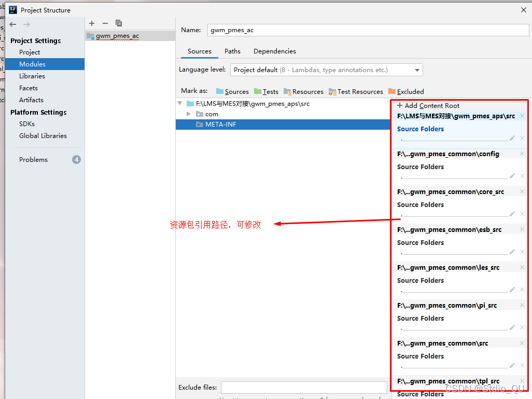Viewport: 532px width, 399px height.
Task: Remove content root gwm_pmes_common\core_src
Action: [x=522, y=191]
